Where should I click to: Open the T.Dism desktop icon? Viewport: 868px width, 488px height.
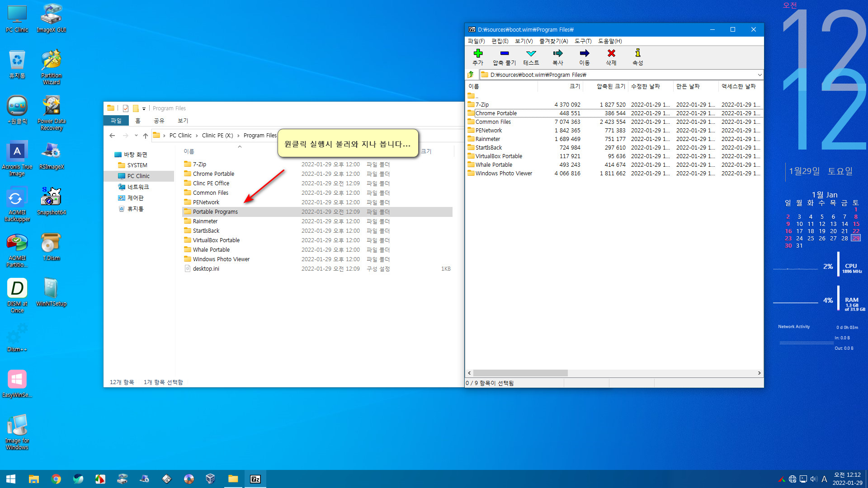coord(51,247)
